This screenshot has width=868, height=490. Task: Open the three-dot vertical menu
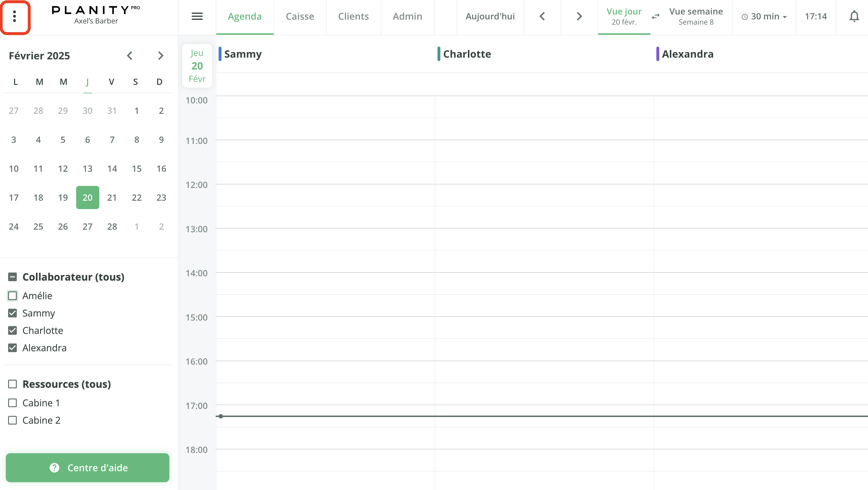tap(14, 17)
